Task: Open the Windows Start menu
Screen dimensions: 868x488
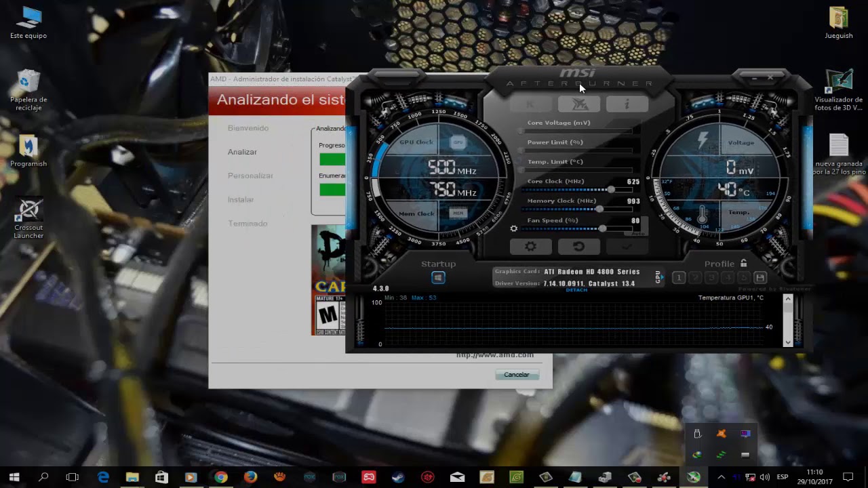Action: tap(14, 477)
